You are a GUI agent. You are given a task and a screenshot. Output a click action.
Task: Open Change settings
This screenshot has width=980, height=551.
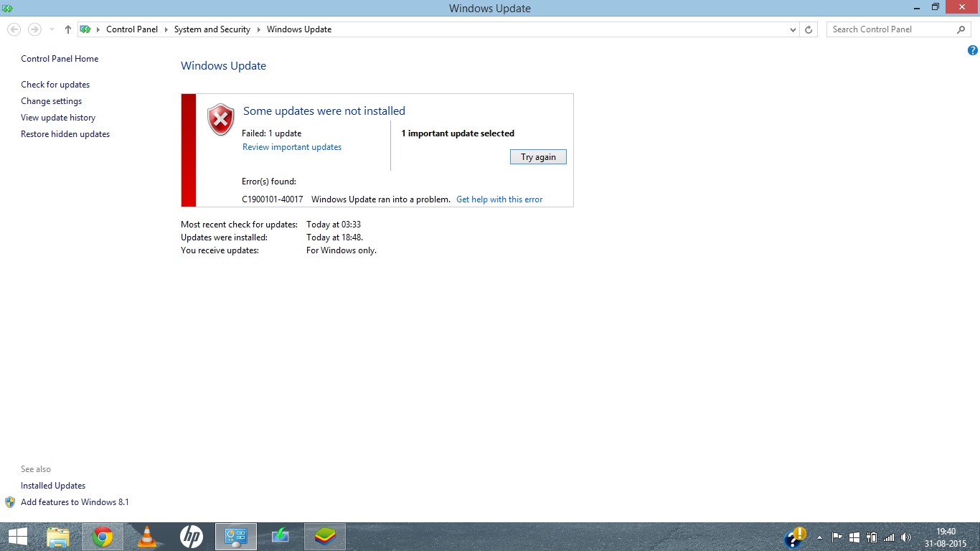click(52, 101)
